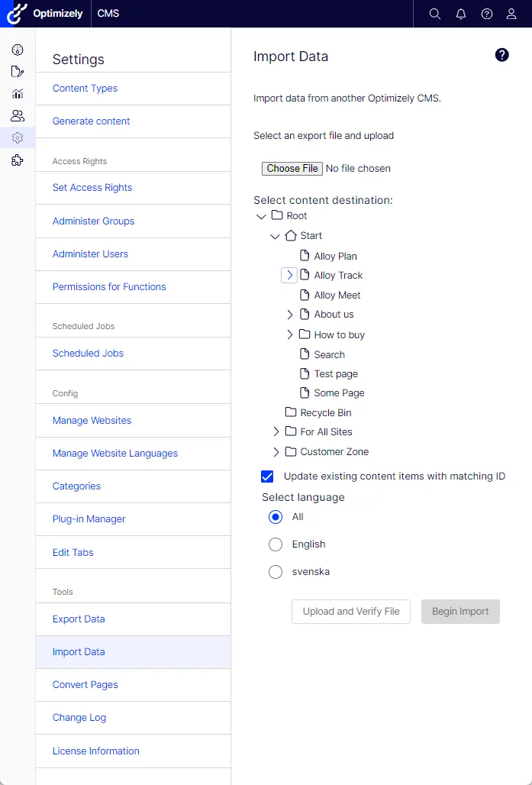Open Manage Website Languages
Viewport: 532px width, 785px height.
[x=133, y=453]
